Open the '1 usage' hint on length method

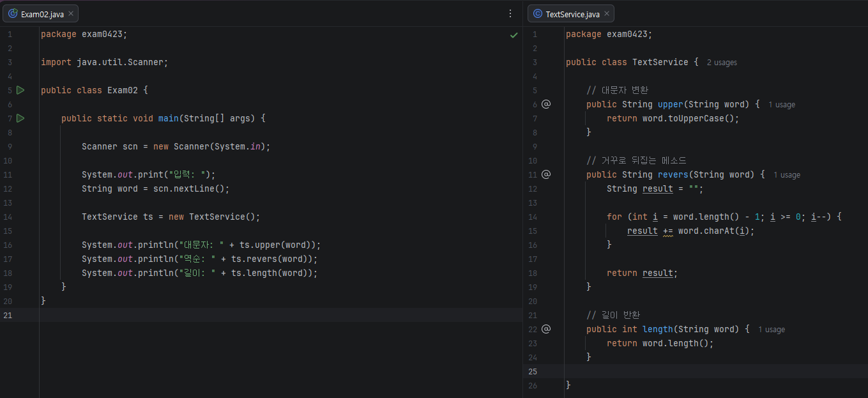(772, 330)
